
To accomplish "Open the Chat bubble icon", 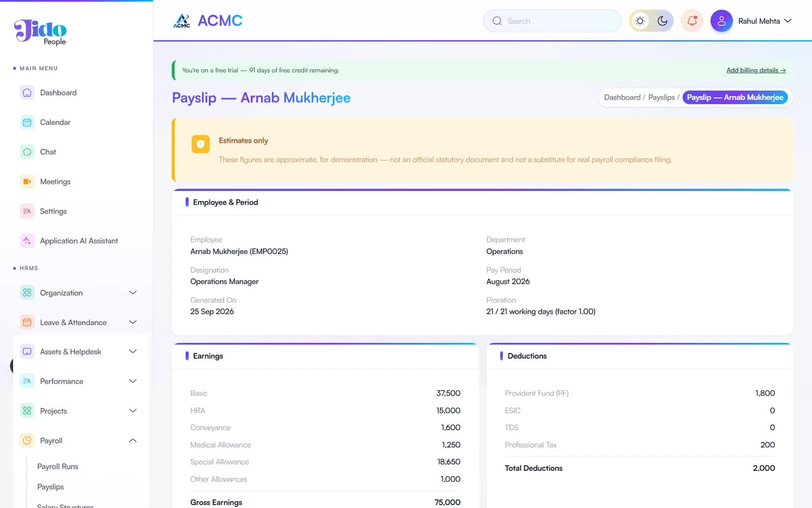I will click(x=27, y=152).
